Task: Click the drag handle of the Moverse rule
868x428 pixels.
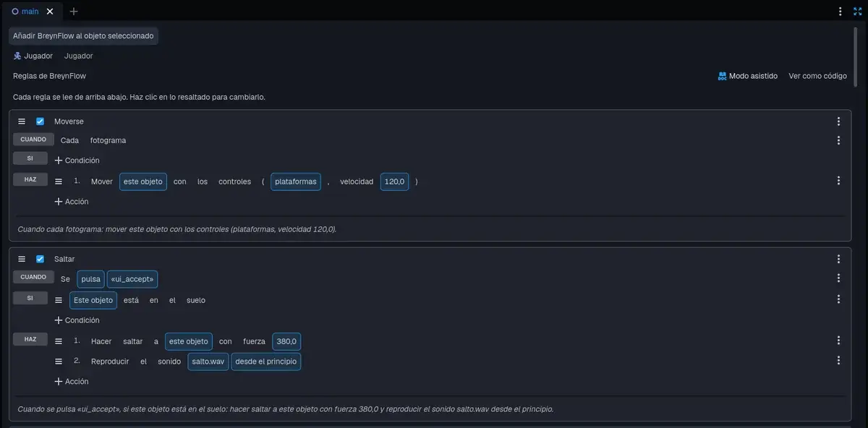Action: pos(22,121)
